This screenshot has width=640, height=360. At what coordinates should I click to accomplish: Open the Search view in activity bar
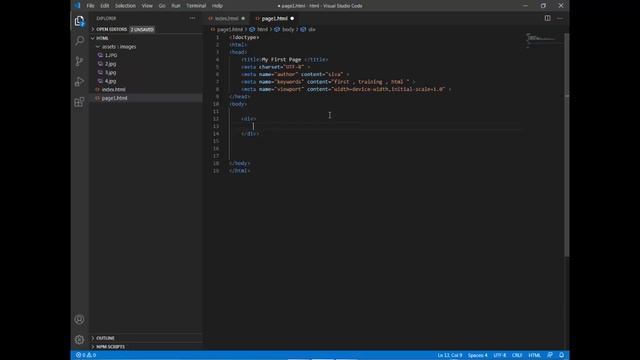pos(79,41)
